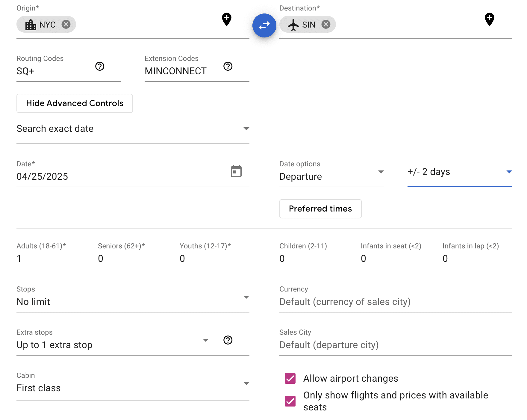The image size is (527, 420).
Task: Open Extra stops help icon
Action: [228, 340]
